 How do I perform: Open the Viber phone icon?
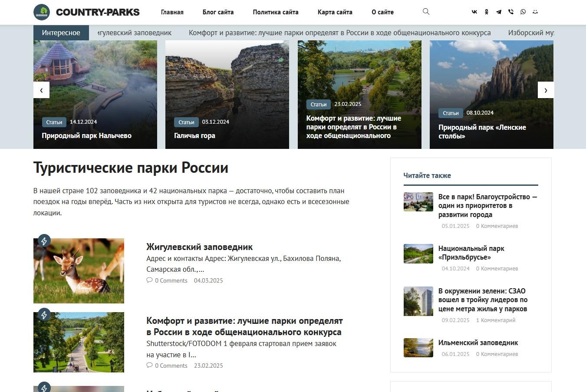[x=511, y=12]
